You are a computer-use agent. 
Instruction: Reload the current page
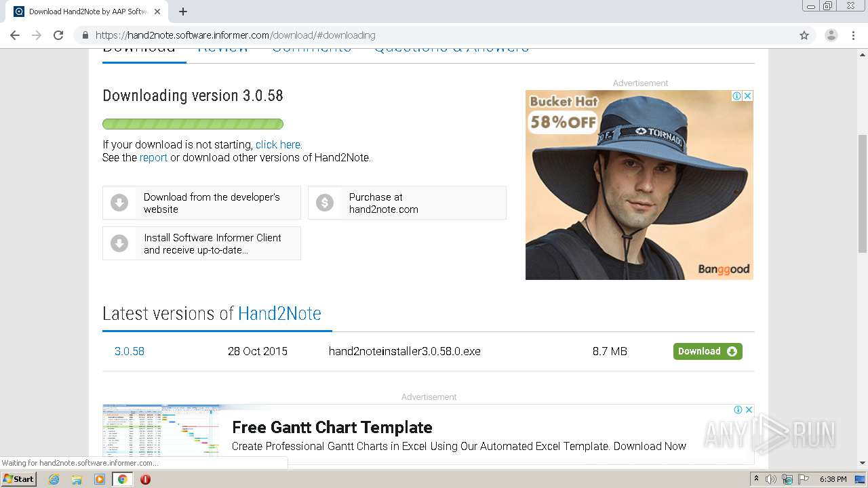[58, 35]
